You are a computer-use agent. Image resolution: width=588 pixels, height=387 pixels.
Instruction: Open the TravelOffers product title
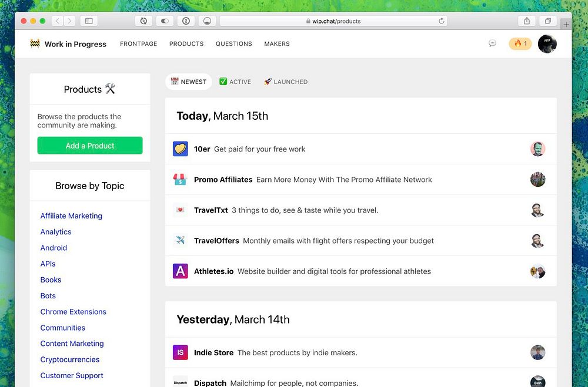tap(216, 241)
